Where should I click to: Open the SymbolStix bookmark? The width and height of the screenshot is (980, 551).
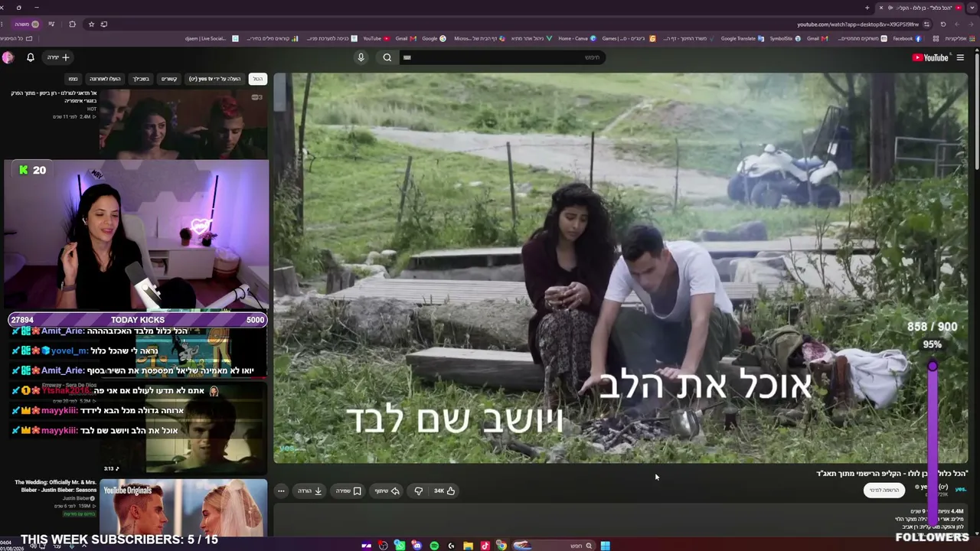pyautogui.click(x=785, y=38)
